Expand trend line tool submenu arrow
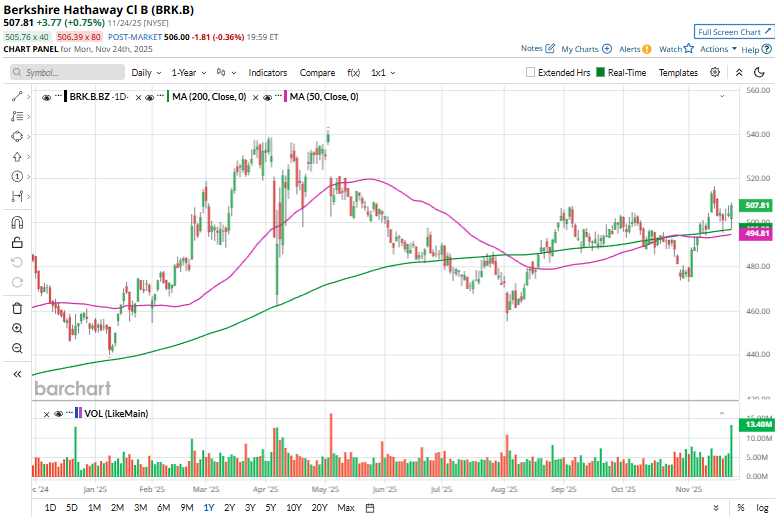The height and width of the screenshot is (525, 775). click(29, 96)
